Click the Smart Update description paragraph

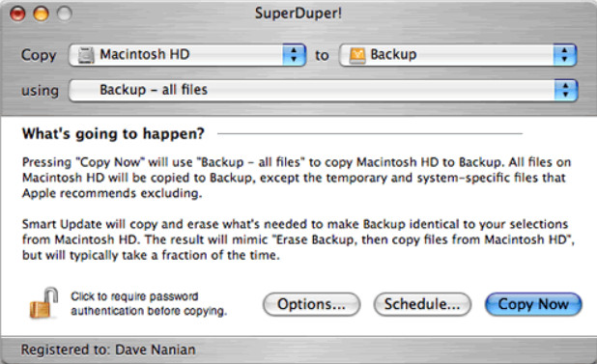click(x=298, y=239)
